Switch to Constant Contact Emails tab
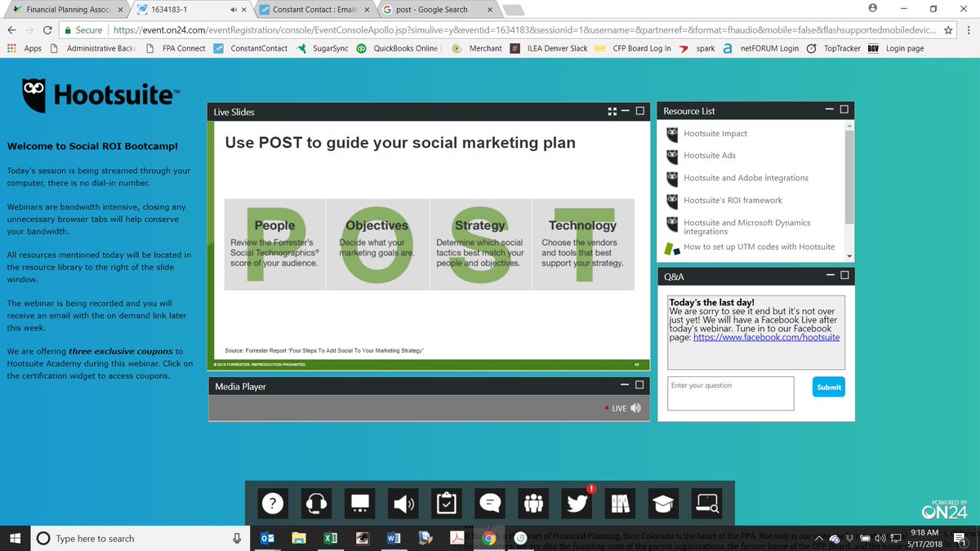This screenshot has width=980, height=551. point(314,10)
